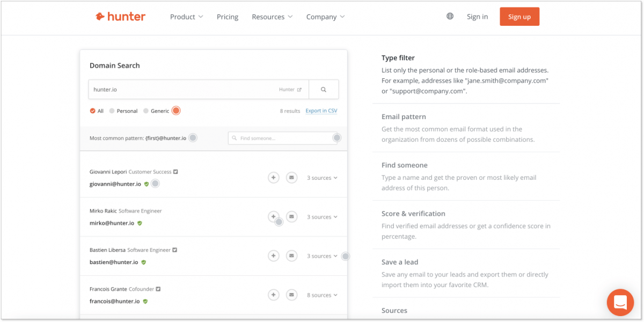Click the Hunter logo

point(120,16)
